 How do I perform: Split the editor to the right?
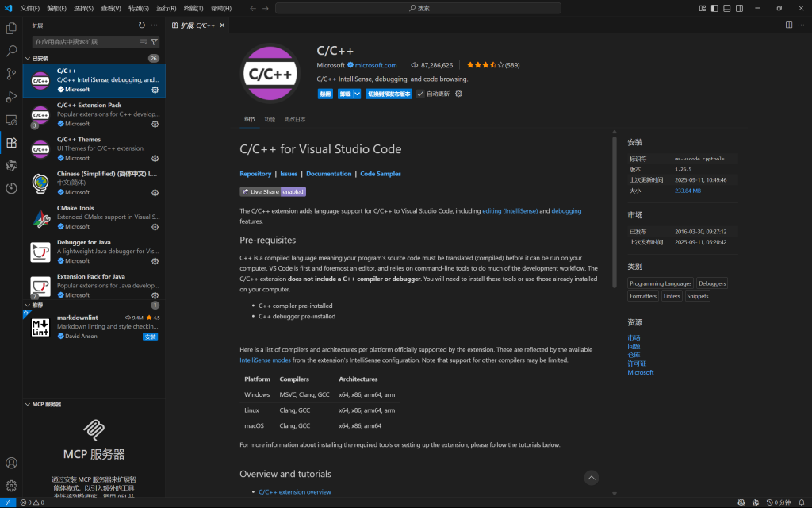(x=789, y=25)
